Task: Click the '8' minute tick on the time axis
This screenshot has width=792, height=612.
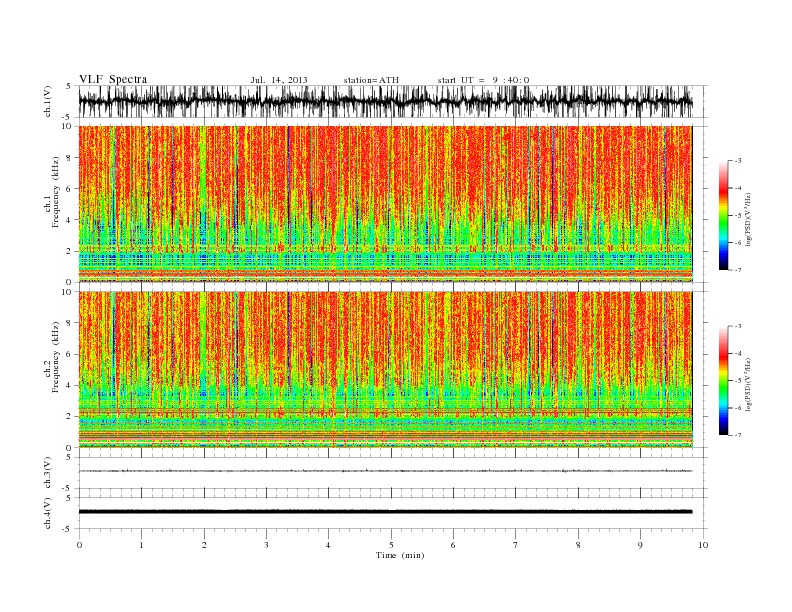Action: [578, 545]
